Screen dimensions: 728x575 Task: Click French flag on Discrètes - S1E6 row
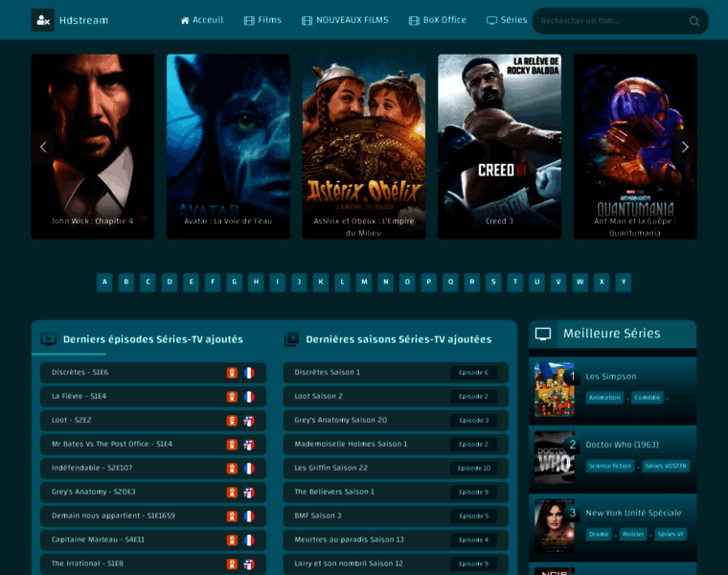point(249,373)
